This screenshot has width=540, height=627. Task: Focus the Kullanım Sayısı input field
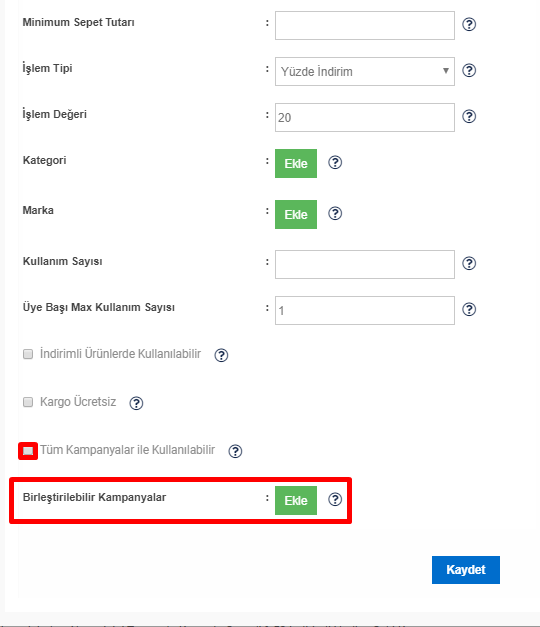click(365, 264)
